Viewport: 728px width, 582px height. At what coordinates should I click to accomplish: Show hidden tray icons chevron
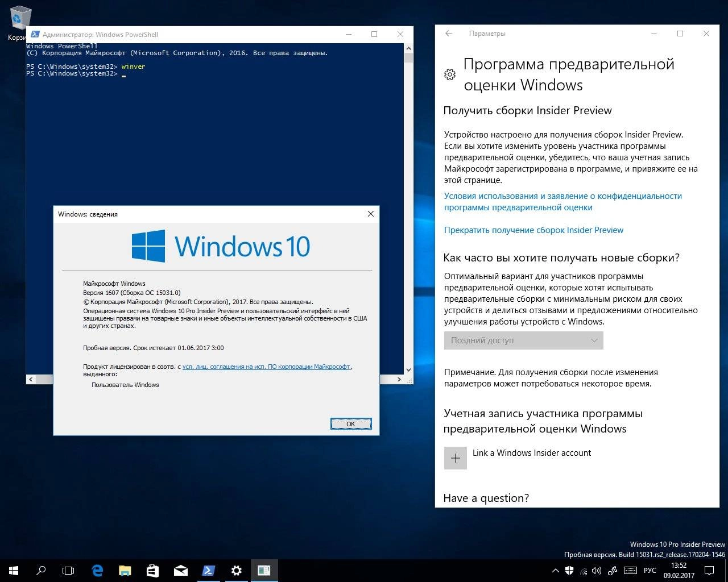click(x=556, y=571)
